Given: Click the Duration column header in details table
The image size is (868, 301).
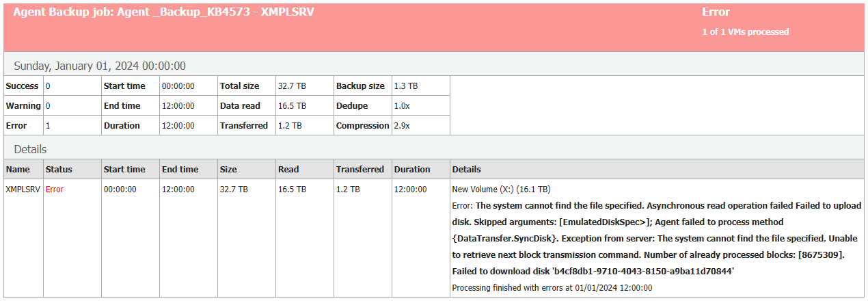Looking at the screenshot, I should click(x=412, y=169).
